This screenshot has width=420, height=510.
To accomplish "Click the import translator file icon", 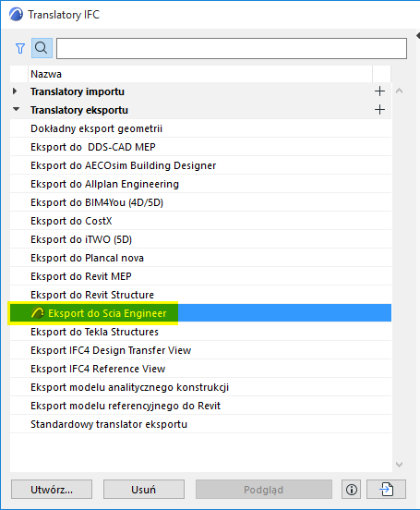I will tap(386, 489).
